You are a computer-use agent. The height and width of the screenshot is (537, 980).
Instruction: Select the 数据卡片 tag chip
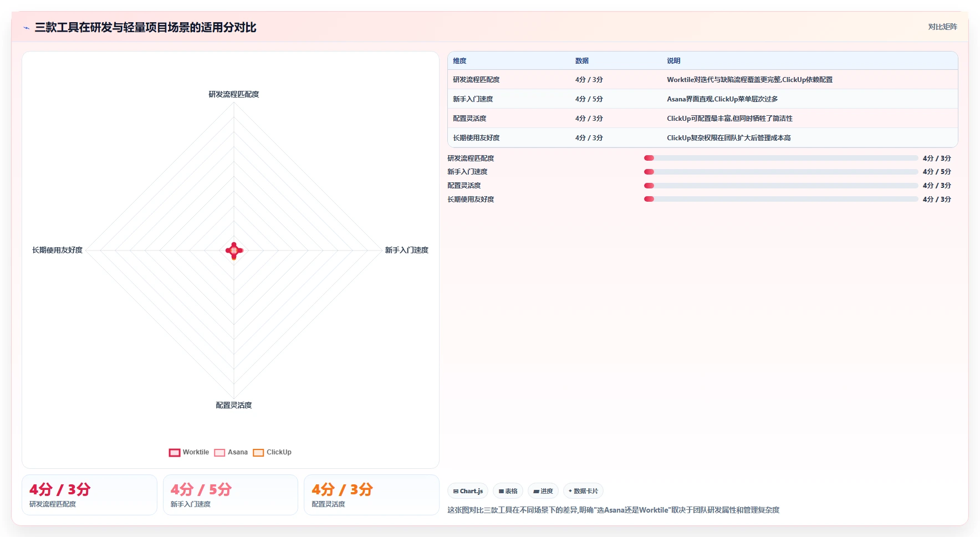(583, 491)
